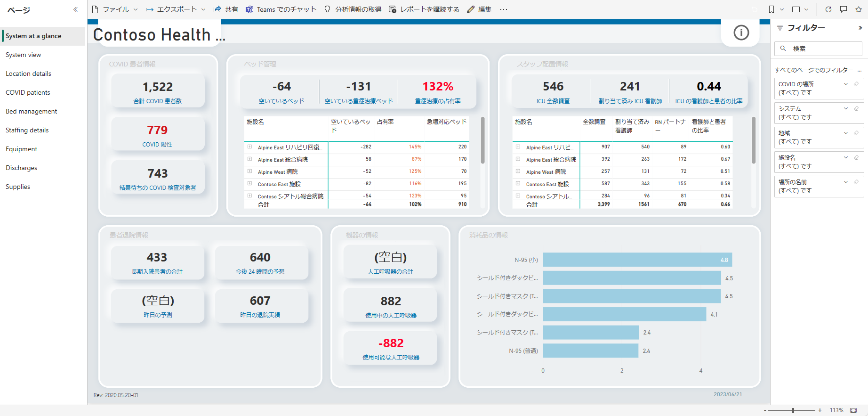Clear the システム filter with eraser icon
Viewport: 868px width, 416px height.
coord(856,108)
